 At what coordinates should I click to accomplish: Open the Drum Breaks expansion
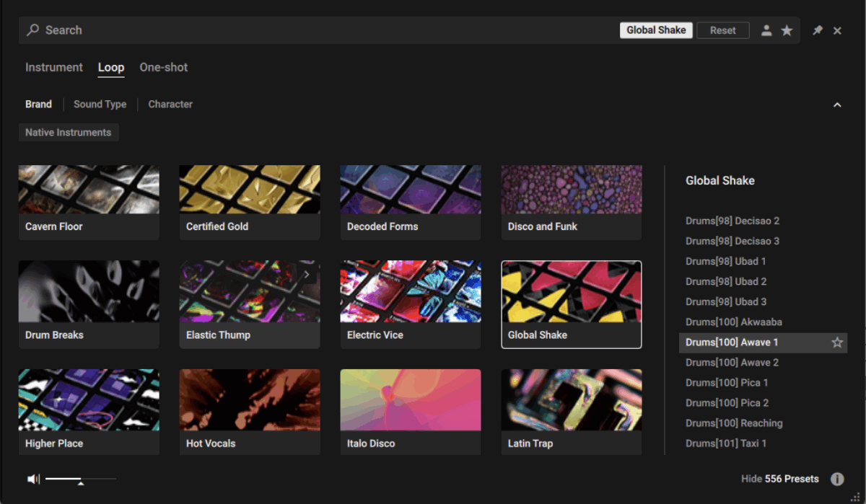[x=89, y=304]
